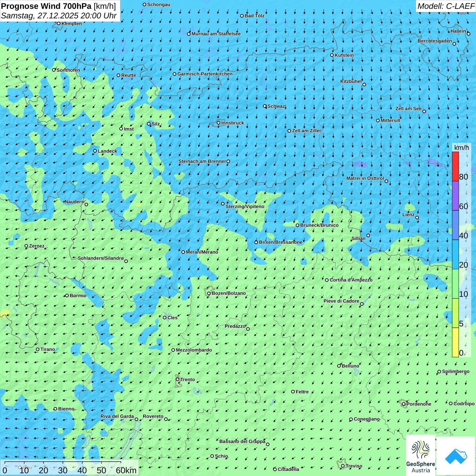The height and width of the screenshot is (476, 476).
Task: Click the Kitzbühel location dot
Action: click(364, 85)
